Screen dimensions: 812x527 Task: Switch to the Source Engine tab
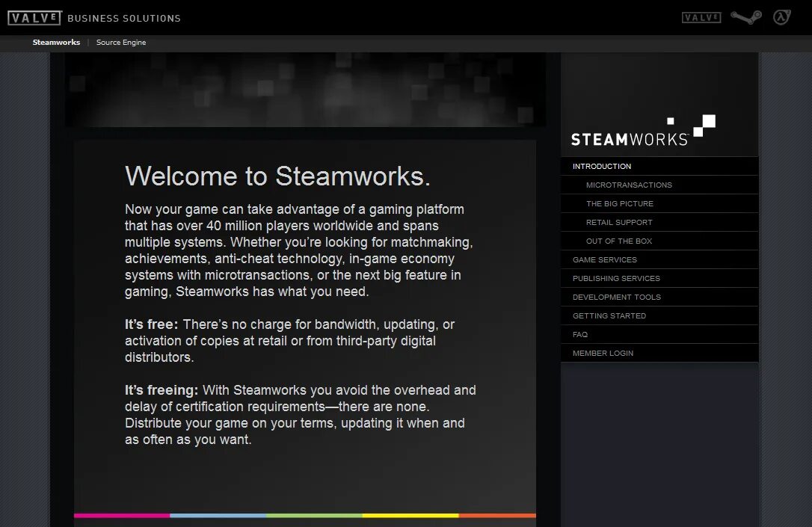pyautogui.click(x=121, y=43)
